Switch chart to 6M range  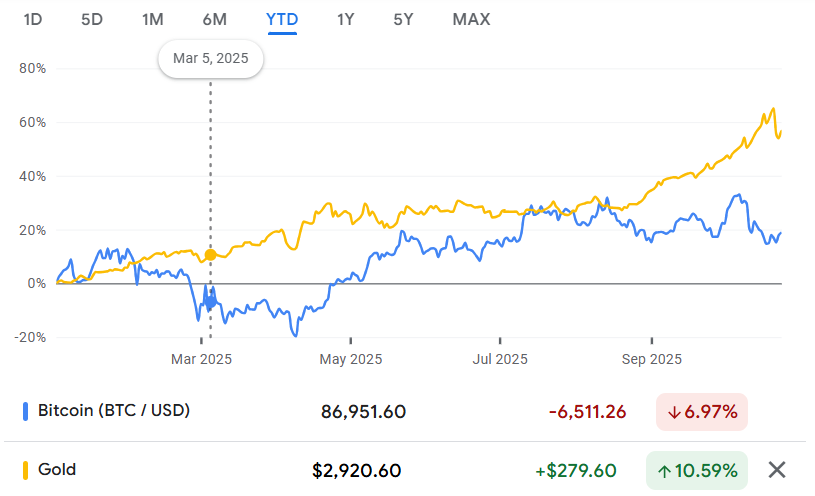(x=214, y=19)
